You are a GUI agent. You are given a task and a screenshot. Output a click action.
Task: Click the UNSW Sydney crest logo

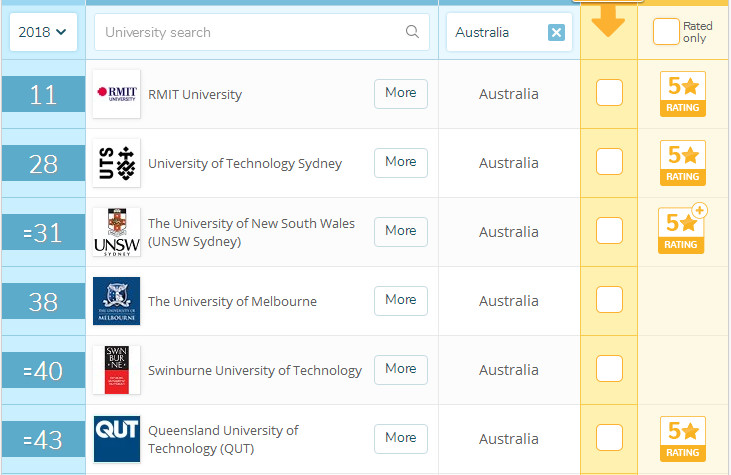[116, 232]
